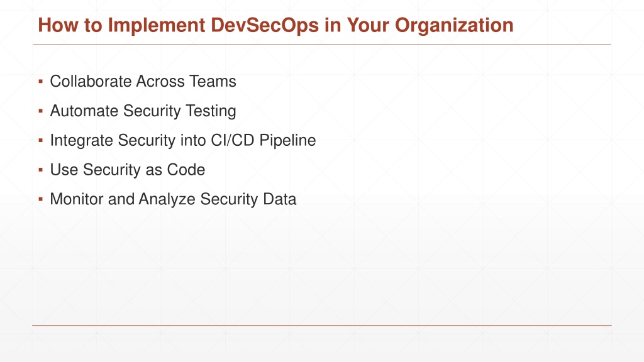Click the 'Use Security as Code' bullet

pos(127,170)
